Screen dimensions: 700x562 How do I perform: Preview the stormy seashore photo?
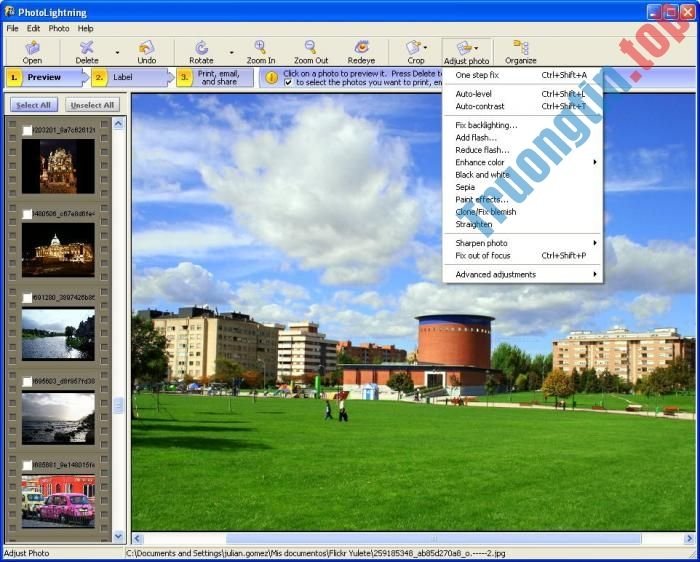(58, 417)
